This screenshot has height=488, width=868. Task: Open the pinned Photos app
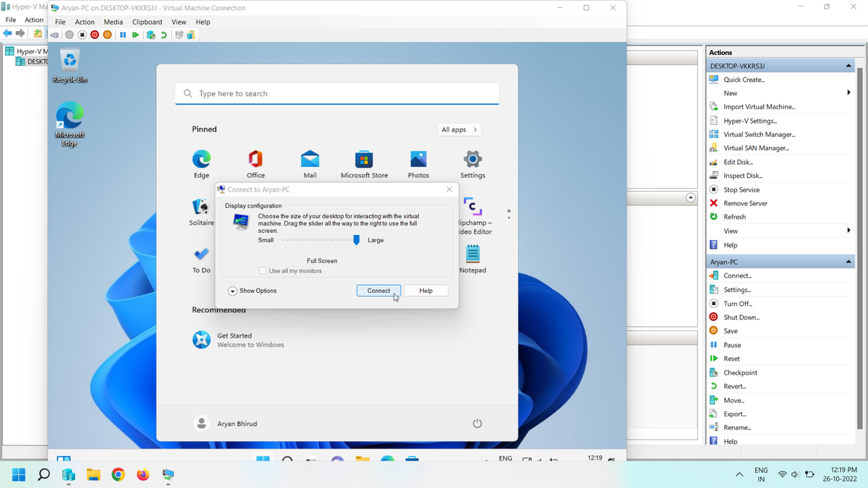[x=418, y=164]
